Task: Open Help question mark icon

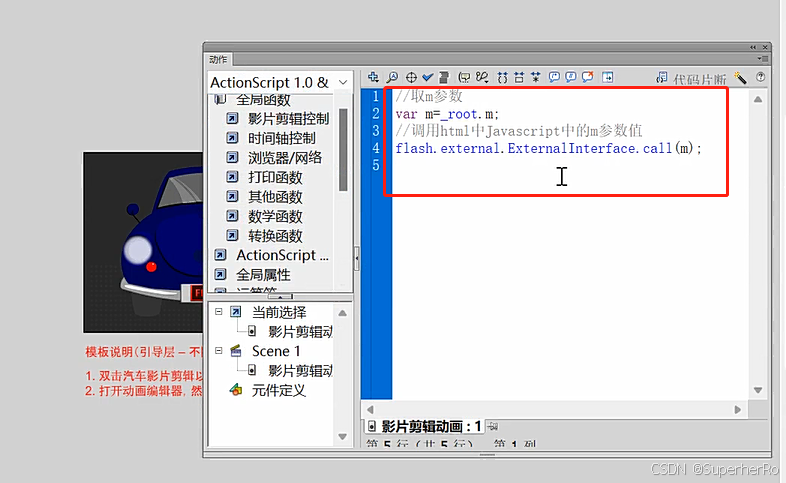Action: tap(760, 77)
